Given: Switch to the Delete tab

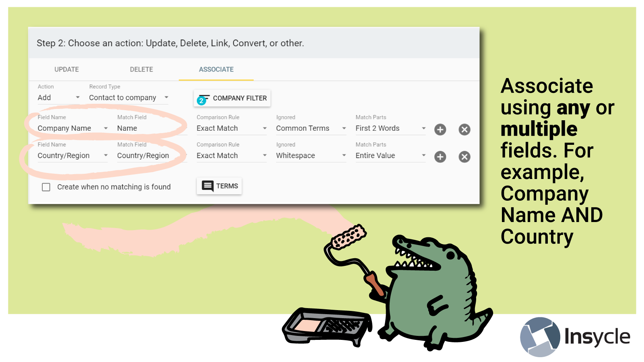Looking at the screenshot, I should pyautogui.click(x=141, y=69).
